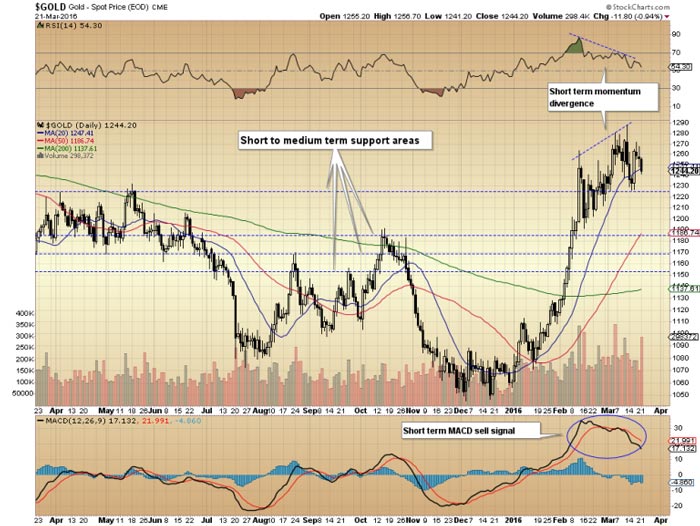Click 'Short to medium term support areas' callout
700x526 pixels.
[334, 140]
